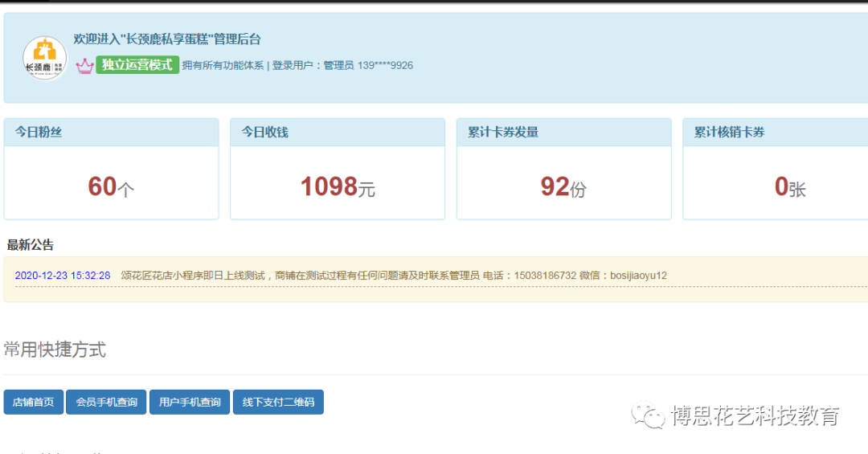The image size is (868, 454).
Task: Click the announcement timestamp 2020-12-23 15:32:28
Action: [x=63, y=276]
